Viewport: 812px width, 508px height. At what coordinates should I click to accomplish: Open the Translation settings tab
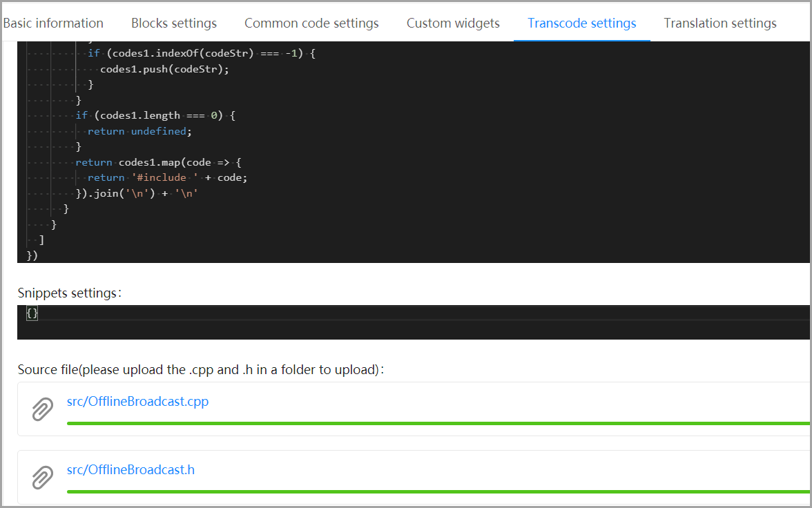tap(719, 23)
